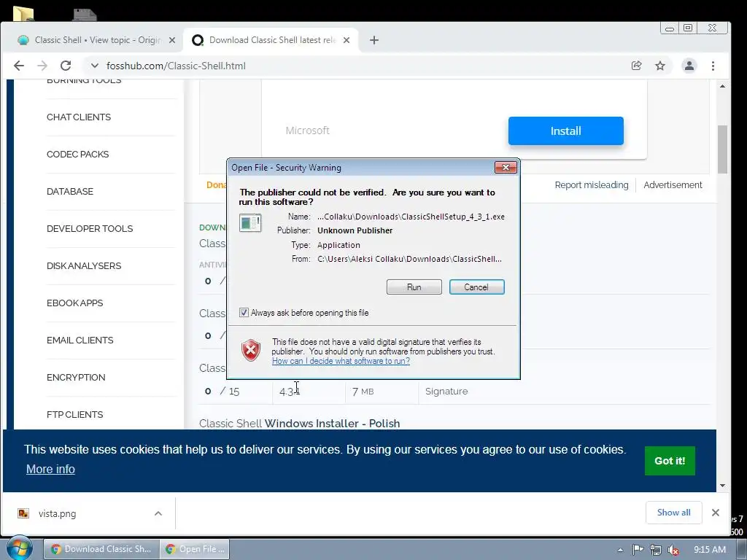Go back in Chrome
Screen dimensions: 747x560
click(x=18, y=66)
